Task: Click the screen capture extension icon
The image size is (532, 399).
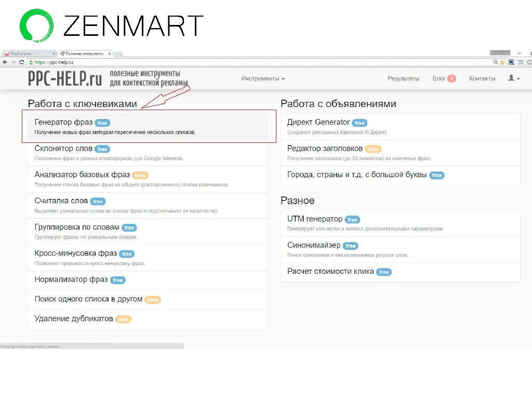Action: pyautogui.click(x=520, y=62)
